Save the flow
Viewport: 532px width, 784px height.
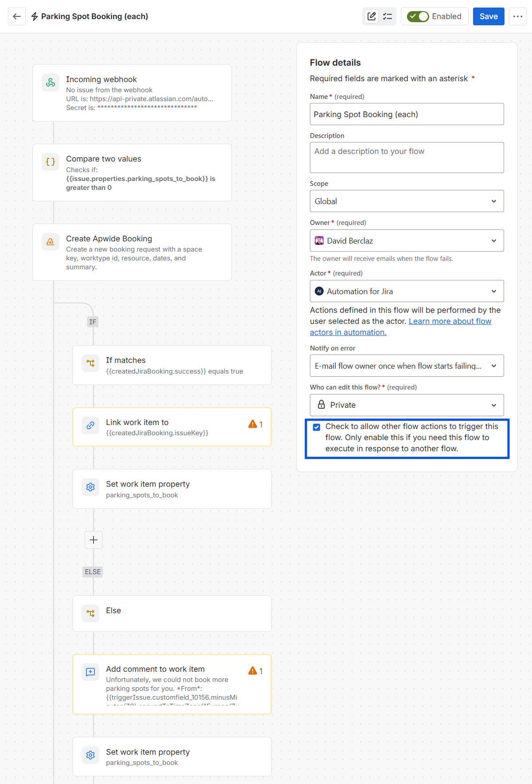[x=489, y=16]
